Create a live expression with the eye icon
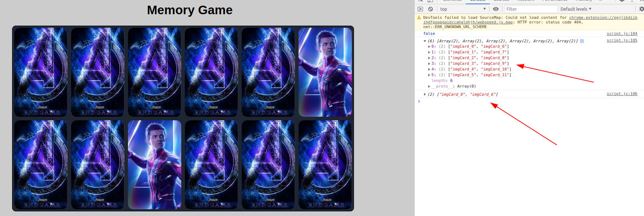This screenshot has width=644, height=216. tap(496, 9)
